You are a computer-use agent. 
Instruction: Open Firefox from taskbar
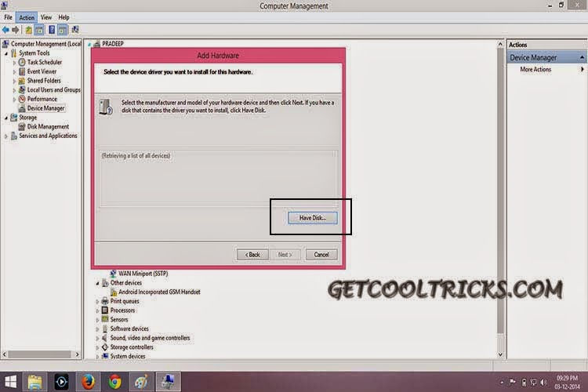[88, 382]
